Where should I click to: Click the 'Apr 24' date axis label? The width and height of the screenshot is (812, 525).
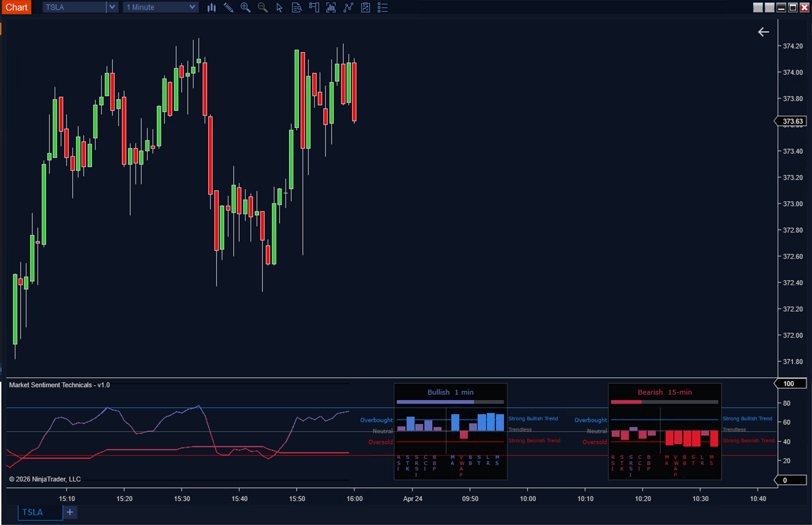412,499
